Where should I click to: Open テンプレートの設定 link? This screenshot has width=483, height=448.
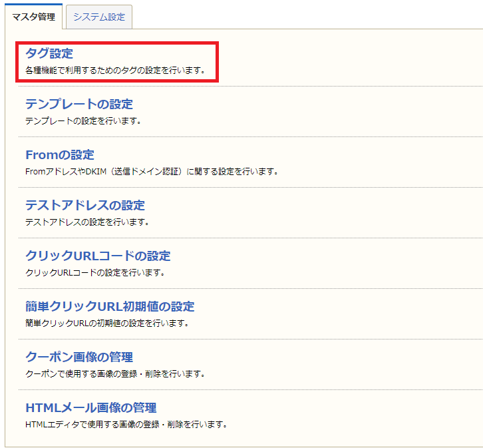pyautogui.click(x=79, y=104)
